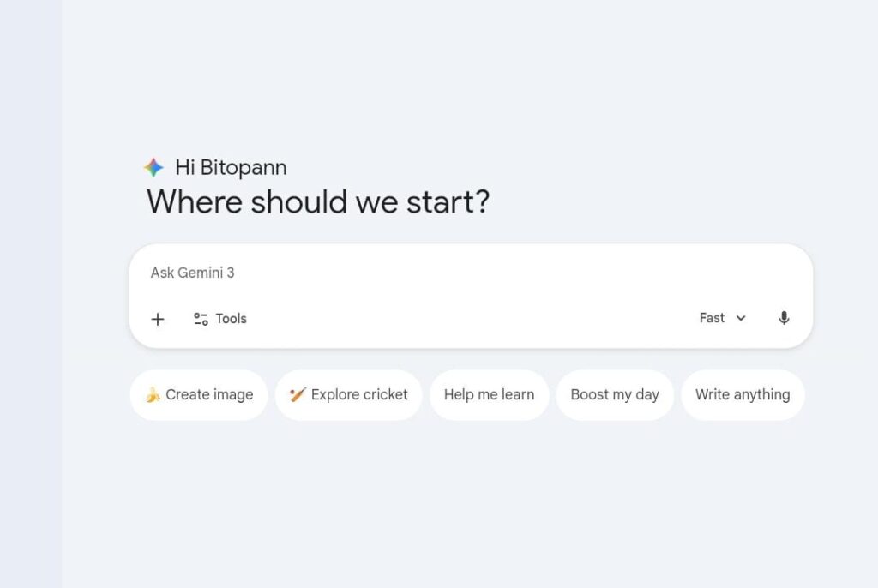
Task: Click the Write anything chip
Action: [x=743, y=395]
